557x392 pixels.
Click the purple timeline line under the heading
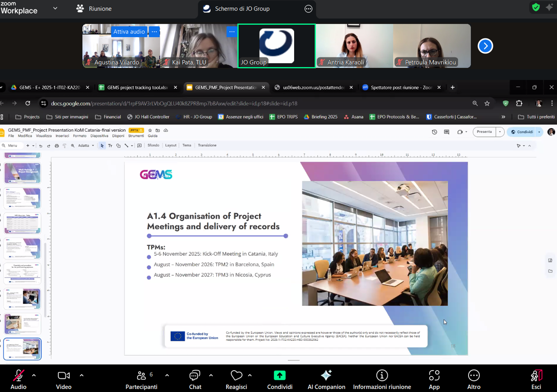click(x=217, y=236)
